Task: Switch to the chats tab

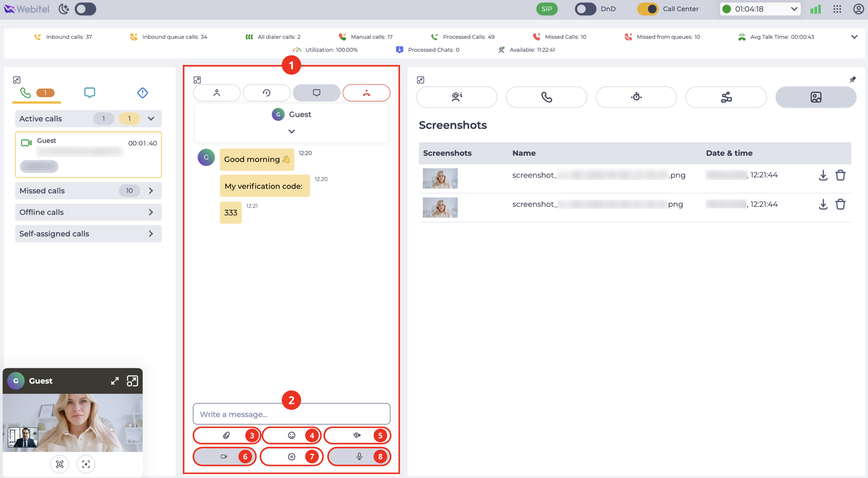Action: [90, 93]
